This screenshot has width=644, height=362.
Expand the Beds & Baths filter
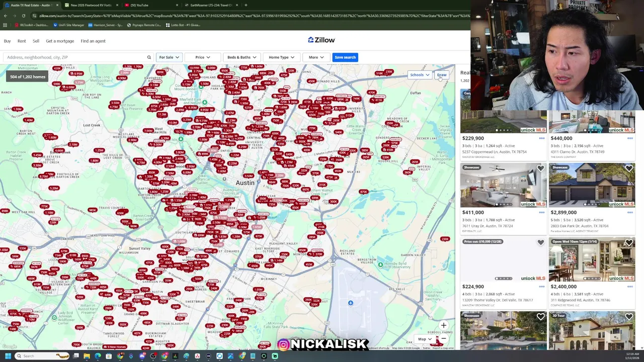click(242, 57)
